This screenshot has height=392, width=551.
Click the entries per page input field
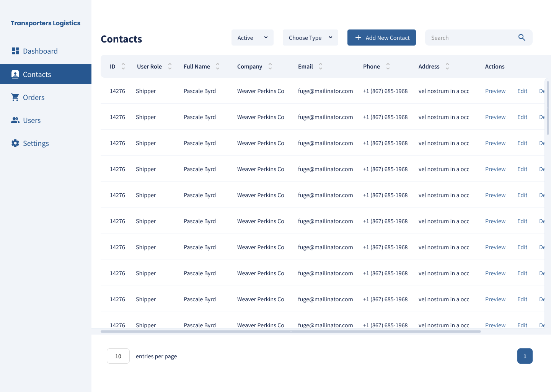click(x=118, y=356)
